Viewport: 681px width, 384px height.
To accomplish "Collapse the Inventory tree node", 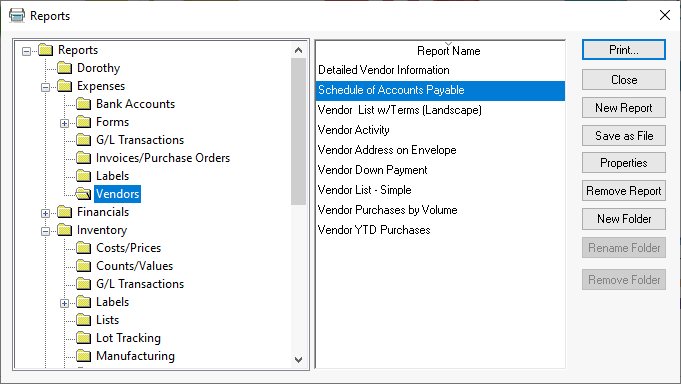I will point(45,231).
